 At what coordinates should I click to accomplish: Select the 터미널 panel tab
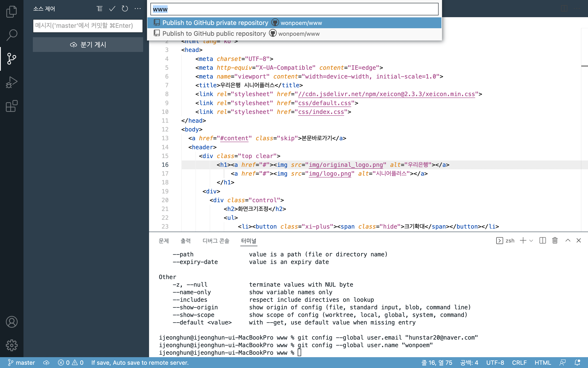click(x=249, y=241)
